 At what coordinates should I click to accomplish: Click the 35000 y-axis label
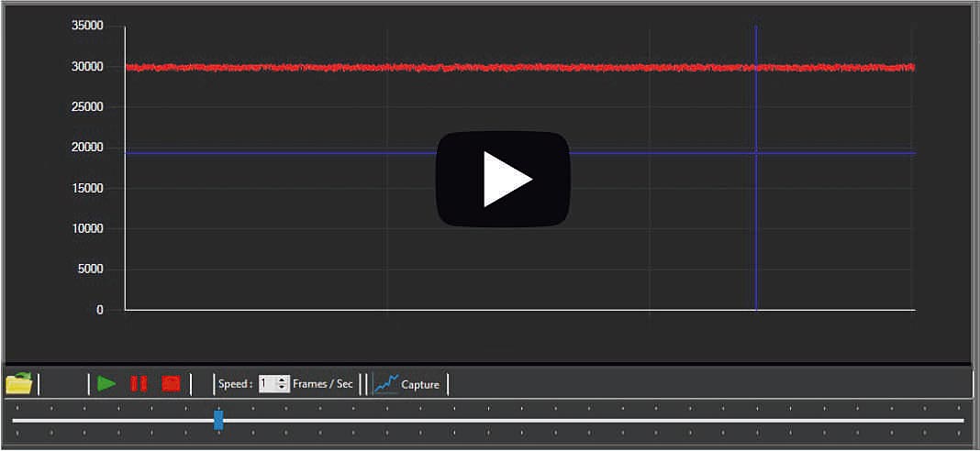(88, 27)
